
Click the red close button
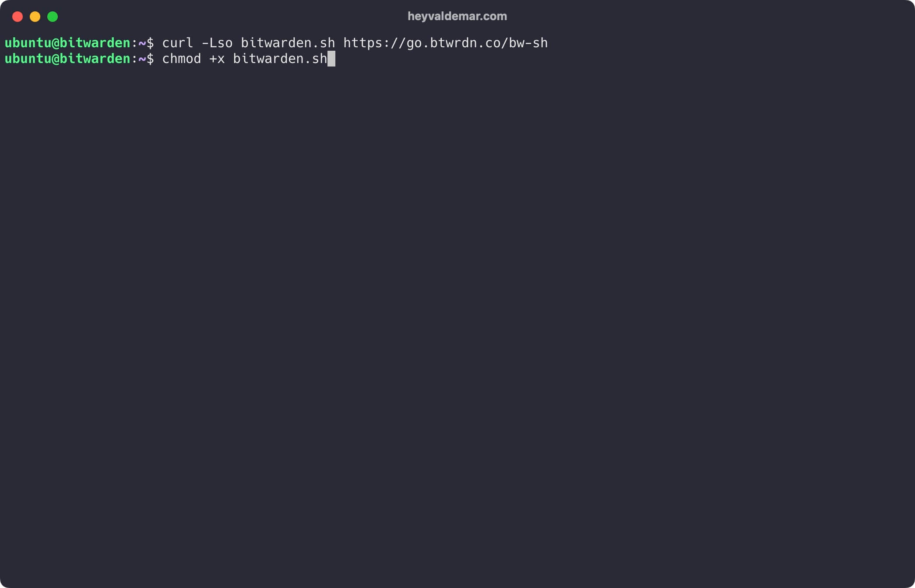click(x=17, y=17)
